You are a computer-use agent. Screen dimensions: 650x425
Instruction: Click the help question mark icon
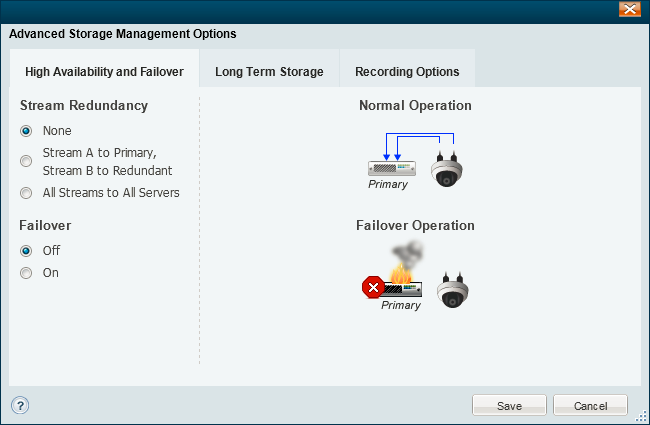[x=20, y=405]
